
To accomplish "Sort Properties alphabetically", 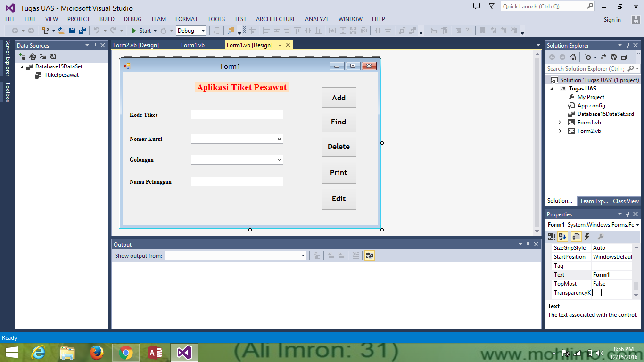I will click(x=563, y=236).
